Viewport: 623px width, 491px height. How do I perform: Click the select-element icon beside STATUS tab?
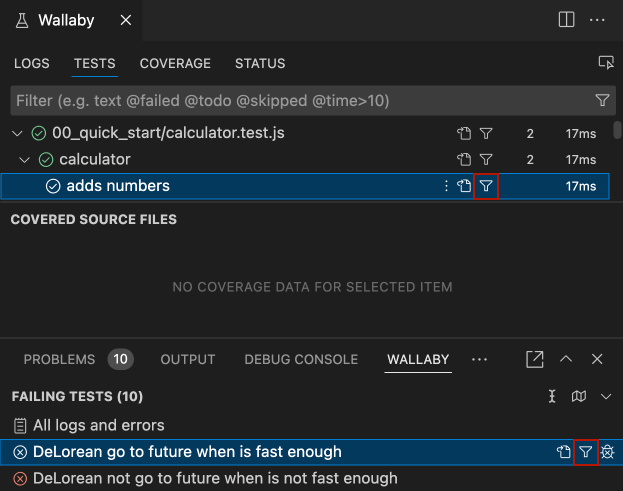(606, 63)
